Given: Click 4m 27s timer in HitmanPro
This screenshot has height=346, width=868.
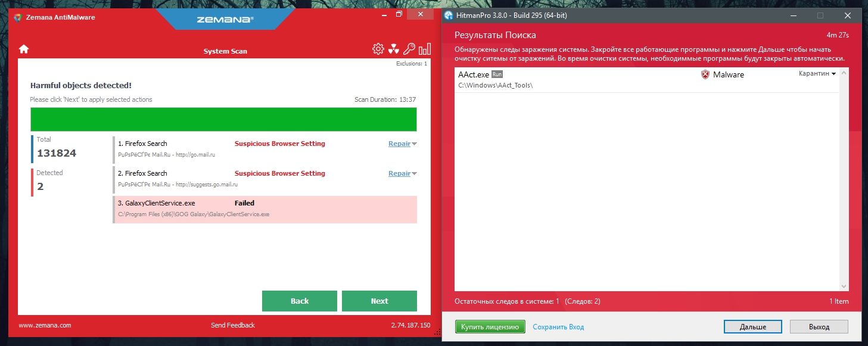Looking at the screenshot, I should coord(838,35).
